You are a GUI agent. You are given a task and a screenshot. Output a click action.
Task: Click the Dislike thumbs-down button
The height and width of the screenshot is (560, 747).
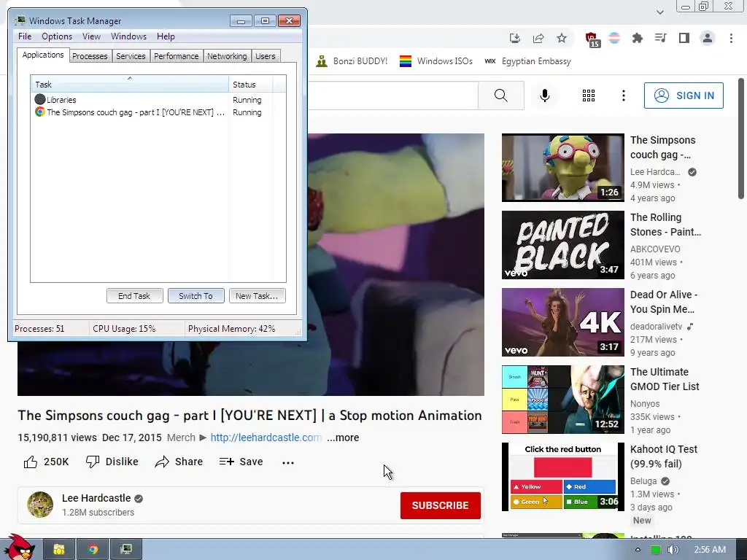point(112,462)
